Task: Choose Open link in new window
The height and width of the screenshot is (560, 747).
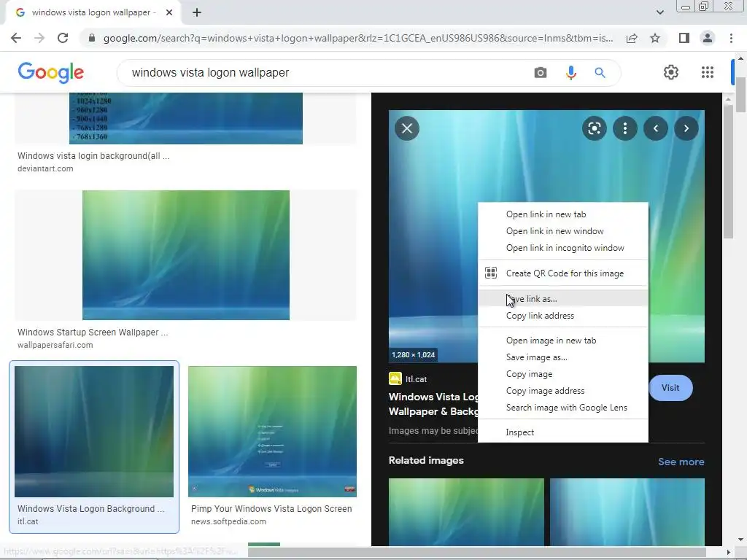Action: click(562, 231)
